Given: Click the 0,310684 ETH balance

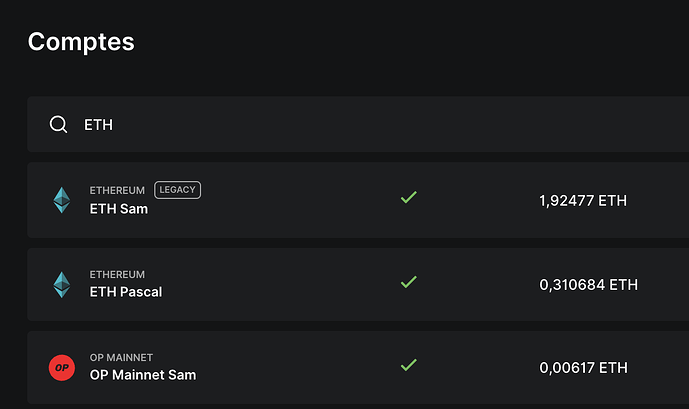Looking at the screenshot, I should [x=588, y=285].
